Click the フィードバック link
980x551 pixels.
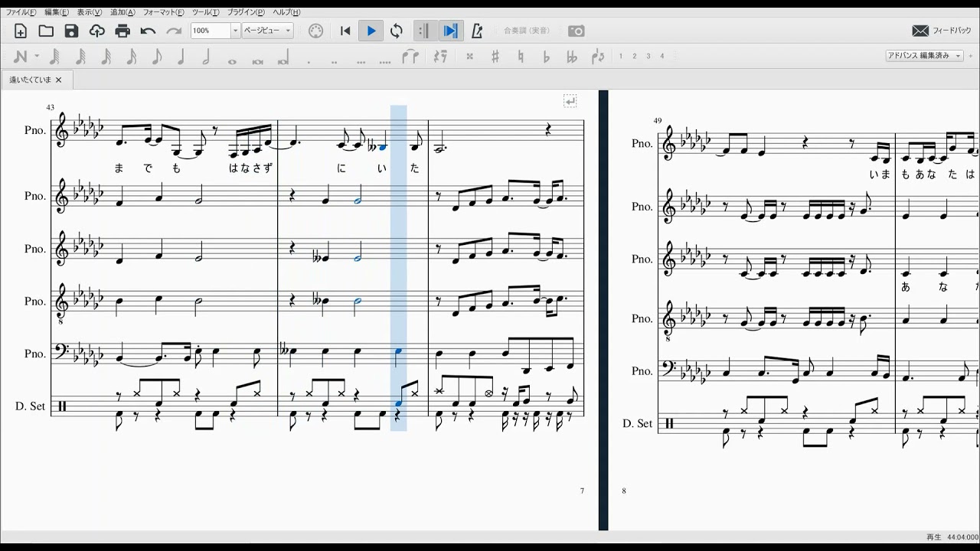point(952,31)
